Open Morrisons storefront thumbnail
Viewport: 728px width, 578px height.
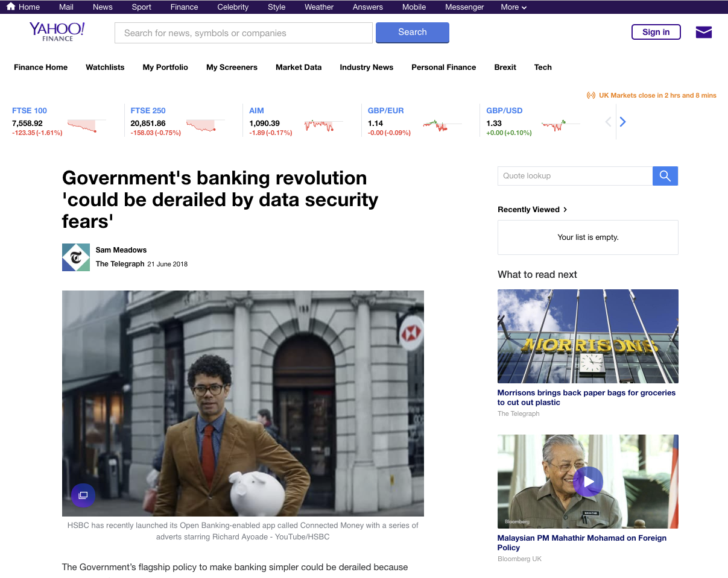588,336
